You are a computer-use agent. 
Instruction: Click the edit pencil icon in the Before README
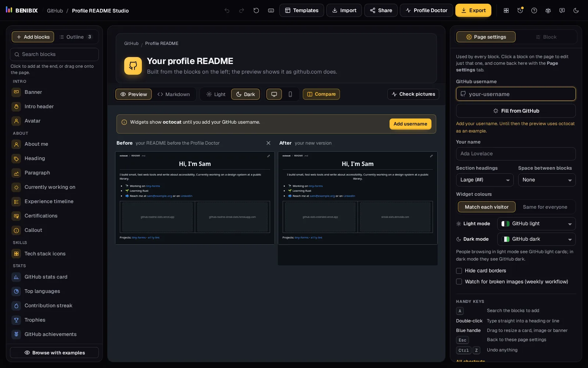[269, 156]
